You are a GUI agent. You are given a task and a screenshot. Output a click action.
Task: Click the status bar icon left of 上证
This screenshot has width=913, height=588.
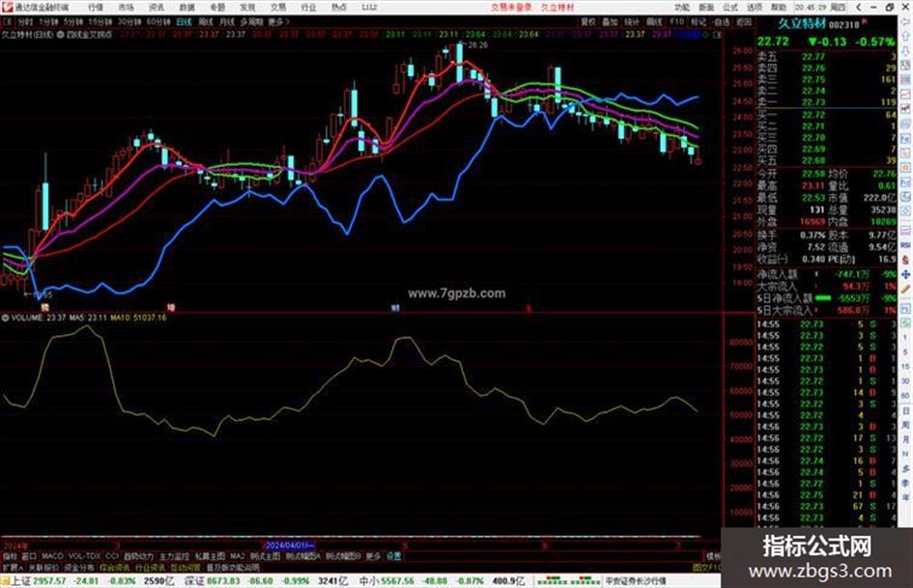(x=5, y=581)
